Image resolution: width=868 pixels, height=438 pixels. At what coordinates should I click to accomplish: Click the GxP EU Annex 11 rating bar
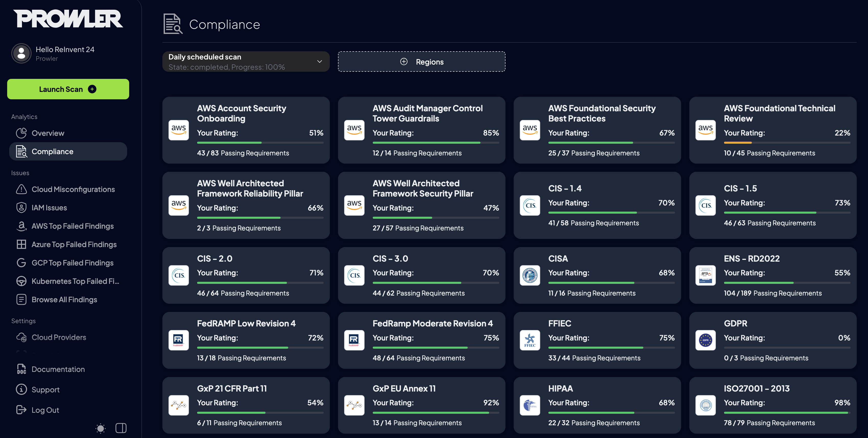click(x=436, y=413)
